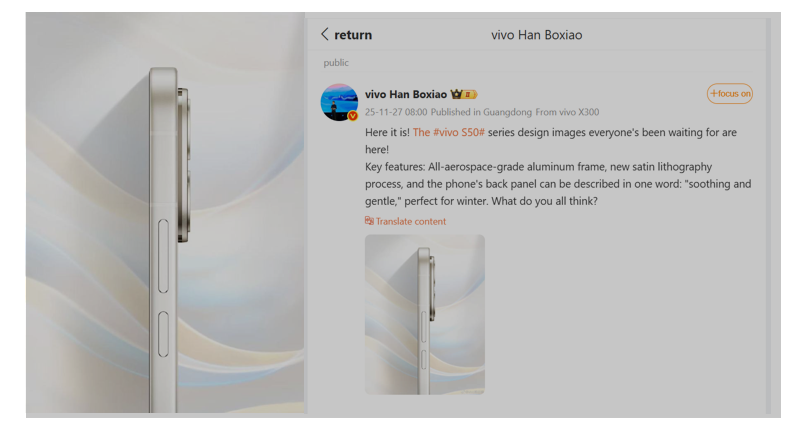The width and height of the screenshot is (797, 423).
Task: Click the gold level II badge
Action: point(470,95)
